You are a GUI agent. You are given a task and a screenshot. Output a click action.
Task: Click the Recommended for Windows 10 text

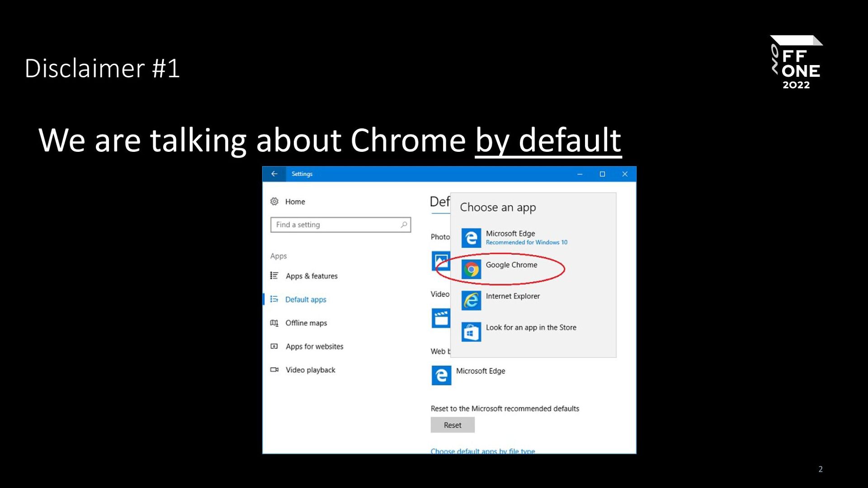pos(527,242)
